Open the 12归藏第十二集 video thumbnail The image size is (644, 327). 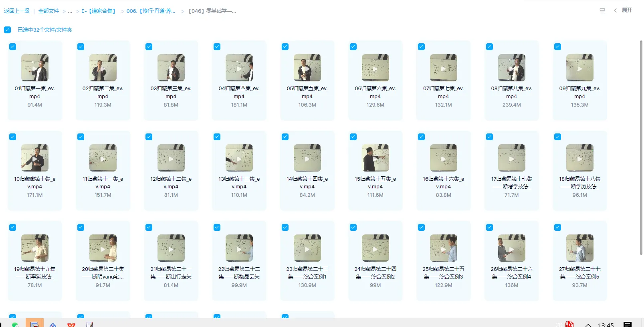click(x=171, y=158)
